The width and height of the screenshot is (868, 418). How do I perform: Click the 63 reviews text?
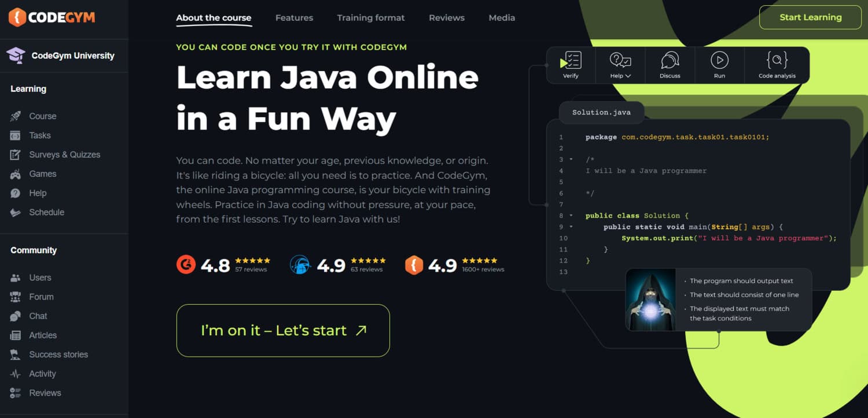point(367,269)
